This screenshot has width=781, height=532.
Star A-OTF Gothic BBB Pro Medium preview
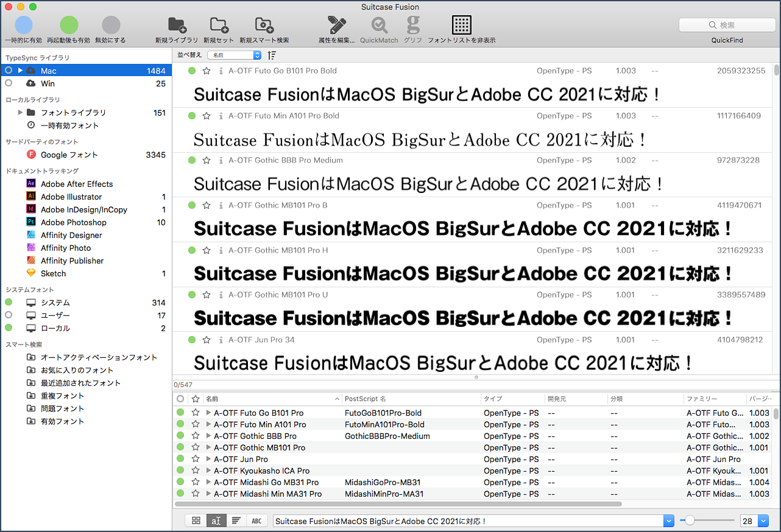tap(206, 160)
